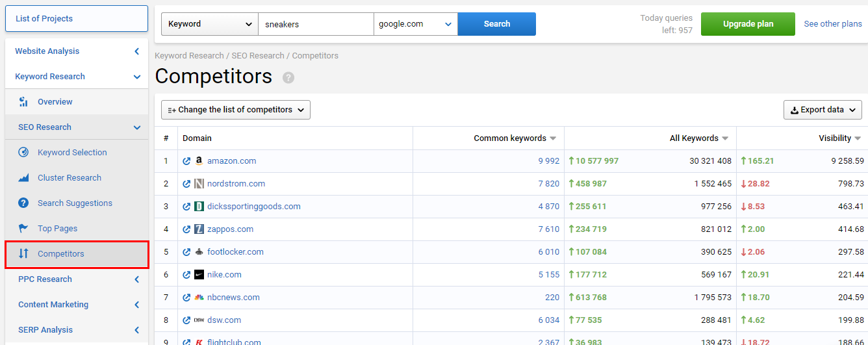Open external link icon for zappos.com
This screenshot has width=868, height=345.
tap(186, 229)
